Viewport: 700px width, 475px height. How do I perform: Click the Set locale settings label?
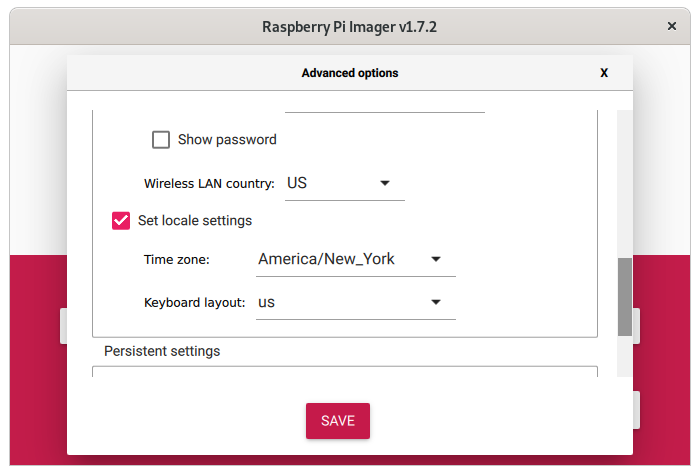(195, 221)
